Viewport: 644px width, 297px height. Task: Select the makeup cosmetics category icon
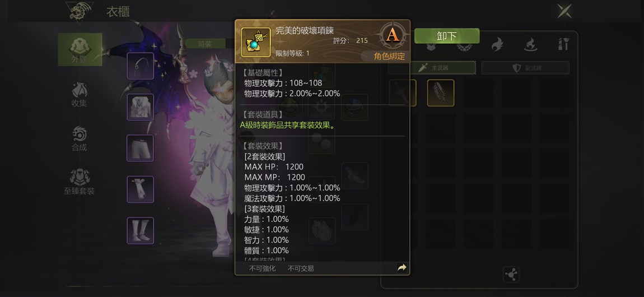click(x=563, y=44)
